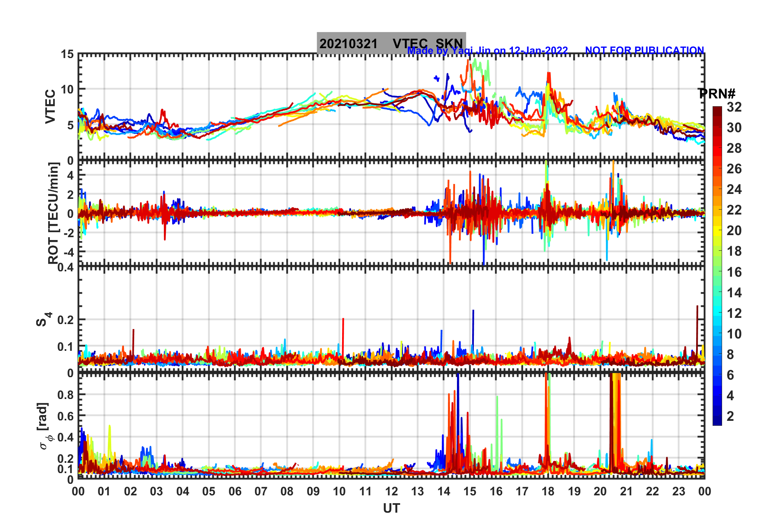Click the "06" hour tick on the UT axis
The image size is (783, 532).
pos(235,491)
